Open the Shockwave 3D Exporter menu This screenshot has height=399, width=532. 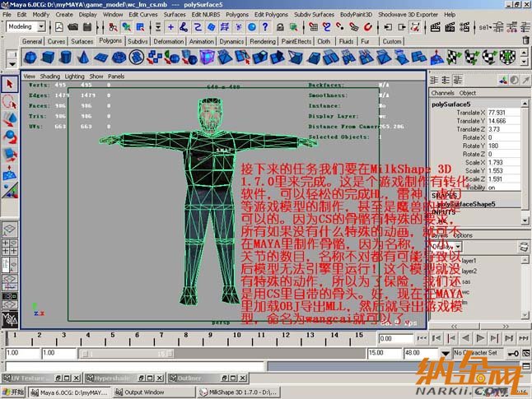pyautogui.click(x=408, y=15)
